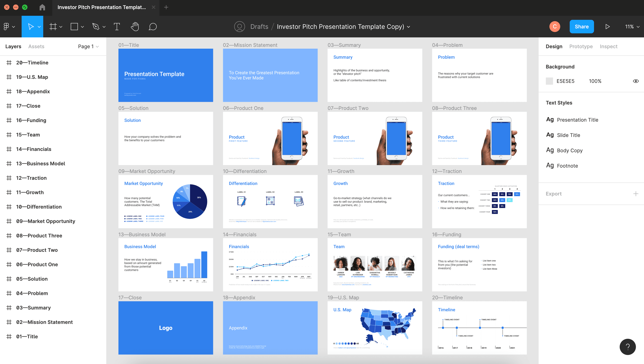Click the Ag icon for Footnote style
Viewport: 644px width, 364px height.
pos(550,165)
